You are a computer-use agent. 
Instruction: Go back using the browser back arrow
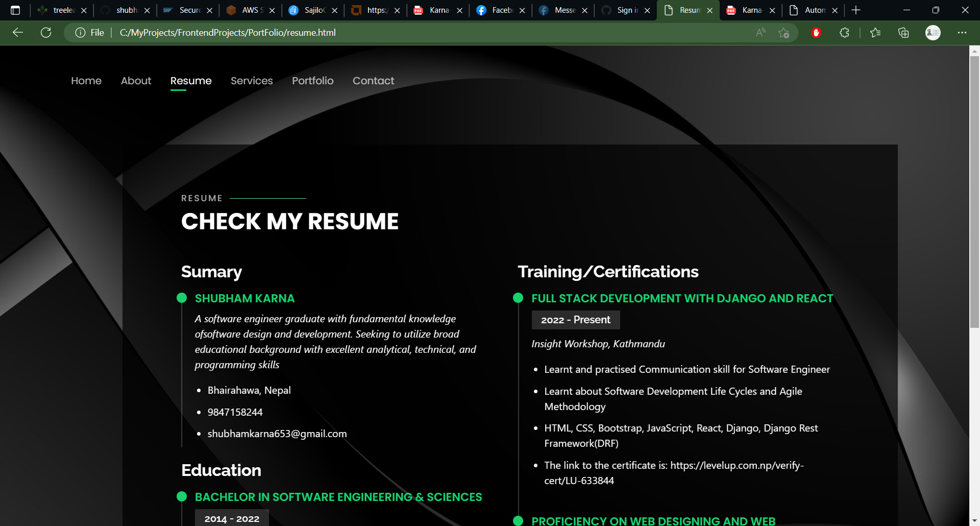pyautogui.click(x=18, y=33)
